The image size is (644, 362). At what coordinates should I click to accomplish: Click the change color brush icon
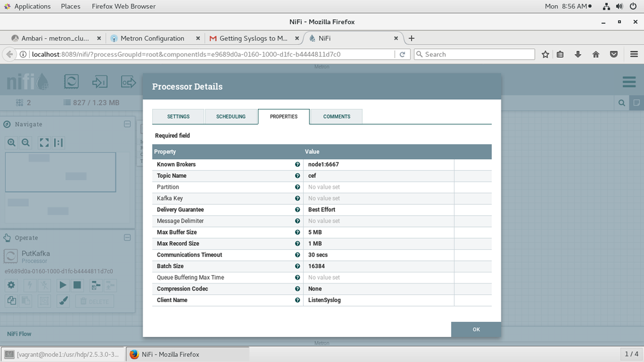63,301
